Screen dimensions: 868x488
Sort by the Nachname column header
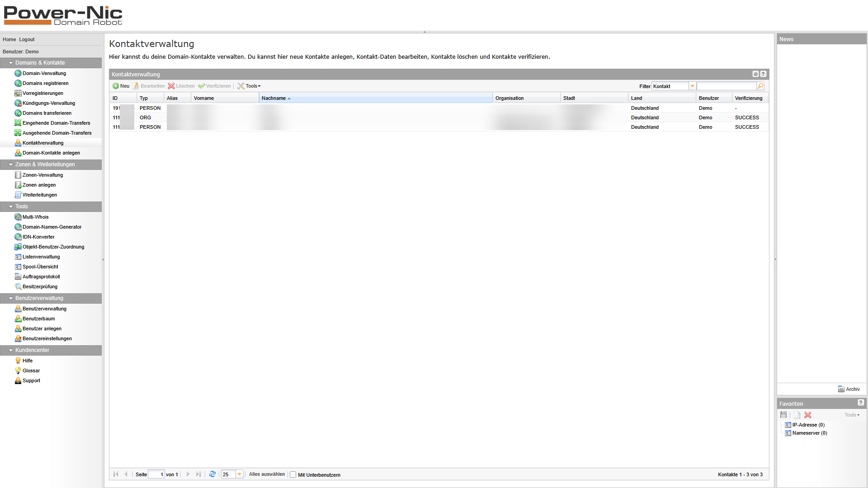274,98
